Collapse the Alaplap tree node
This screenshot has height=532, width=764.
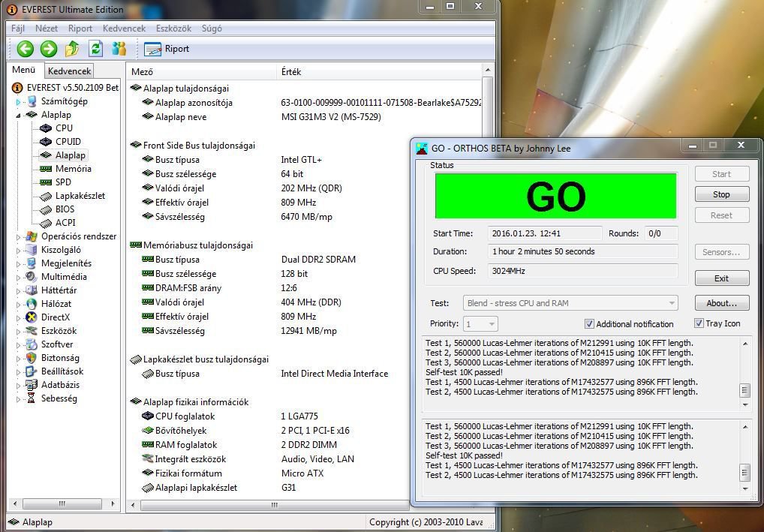[x=18, y=116]
